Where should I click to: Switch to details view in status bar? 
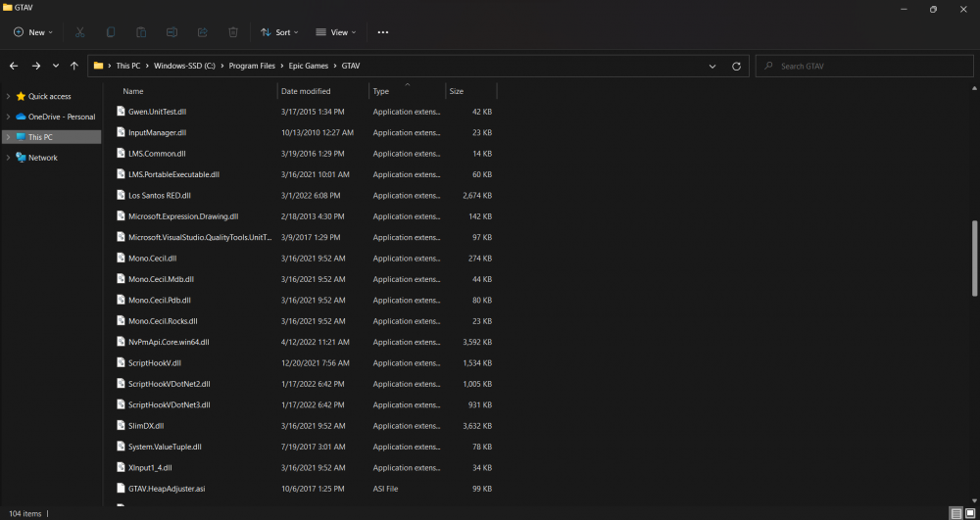coord(955,513)
